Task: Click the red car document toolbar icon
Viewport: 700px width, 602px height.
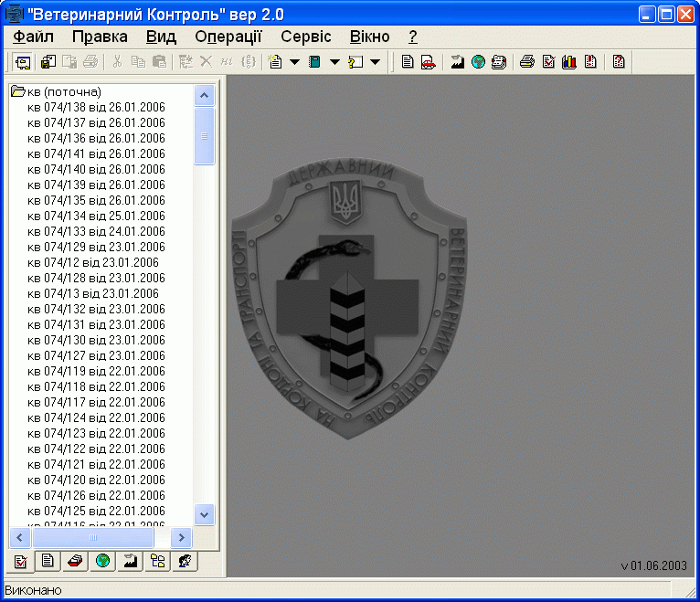Action: coord(428,61)
